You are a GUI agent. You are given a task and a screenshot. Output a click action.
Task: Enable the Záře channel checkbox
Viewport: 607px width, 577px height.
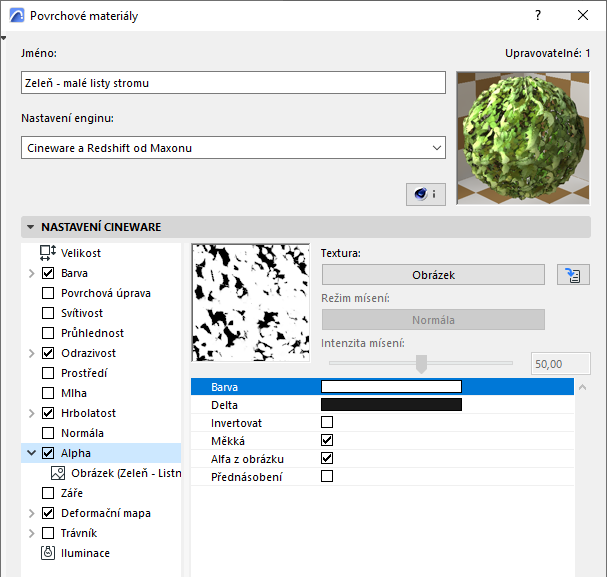tap(48, 493)
